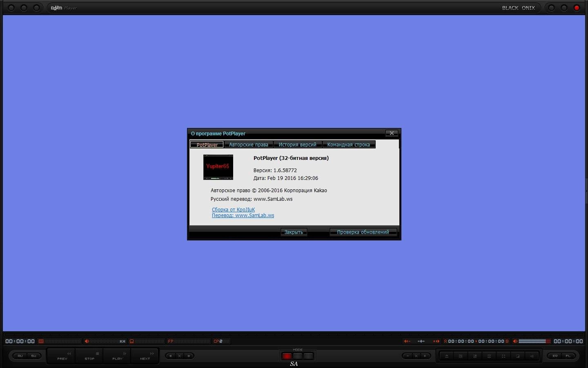588x368 pixels.
Task: Stop playback with the STOP button
Action: click(89, 356)
